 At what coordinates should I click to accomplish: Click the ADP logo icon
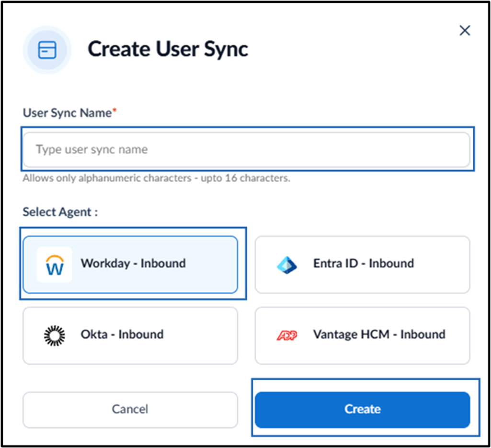pyautogui.click(x=287, y=335)
